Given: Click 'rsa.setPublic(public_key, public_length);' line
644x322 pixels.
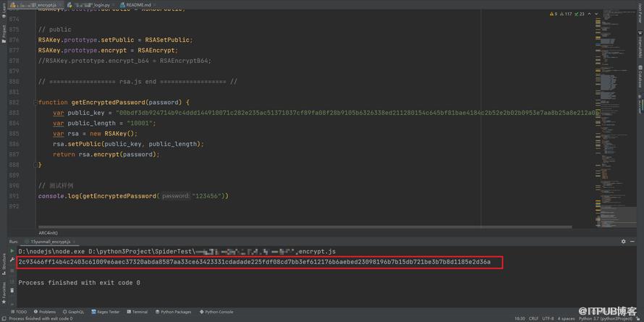Looking at the screenshot, I should [x=128, y=144].
